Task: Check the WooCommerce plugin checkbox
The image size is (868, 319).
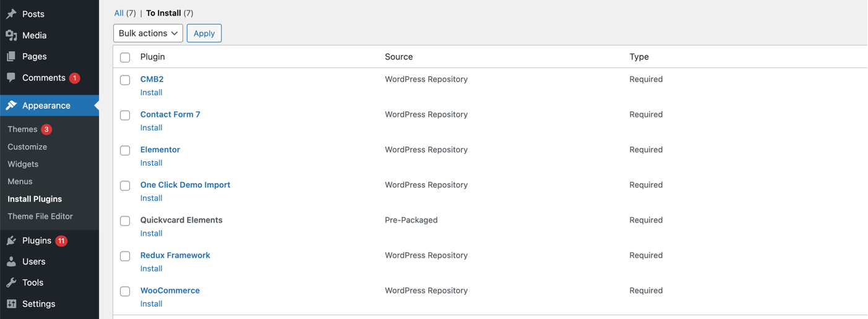Action: (x=125, y=292)
